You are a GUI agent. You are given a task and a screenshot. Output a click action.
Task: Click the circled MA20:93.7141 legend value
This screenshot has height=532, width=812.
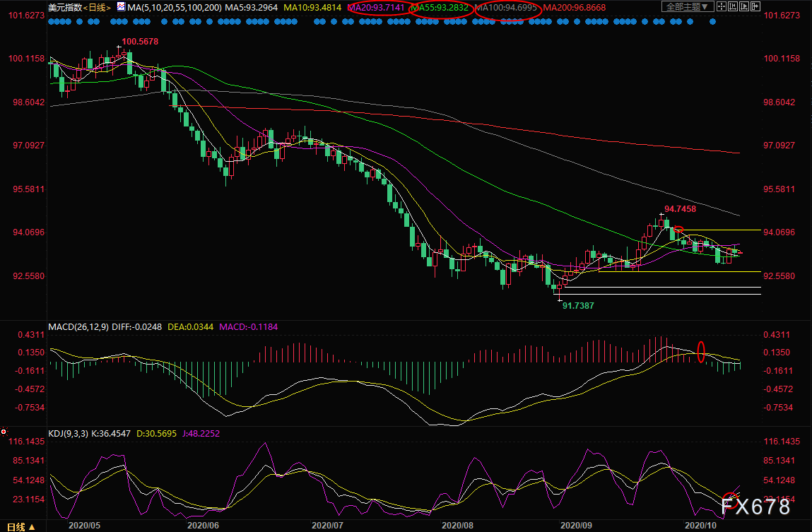(x=375, y=9)
